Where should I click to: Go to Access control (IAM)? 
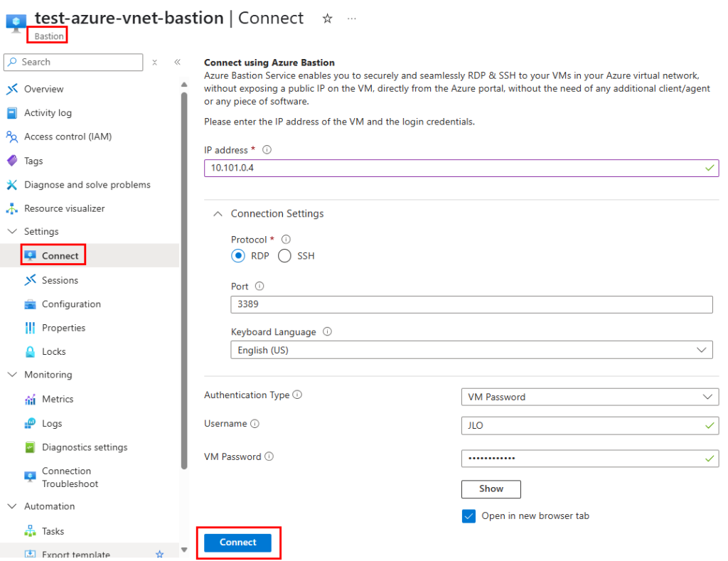(x=68, y=137)
